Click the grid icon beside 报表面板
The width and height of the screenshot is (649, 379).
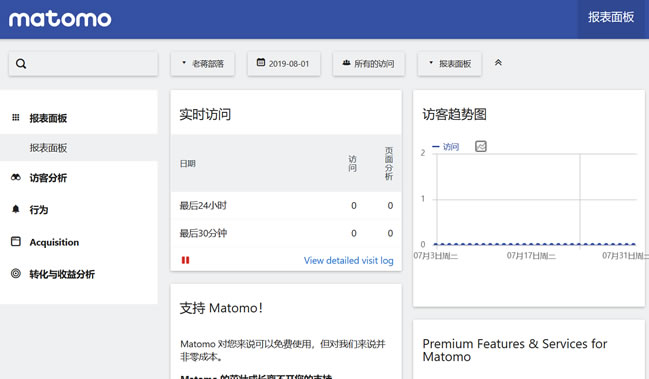click(x=16, y=118)
